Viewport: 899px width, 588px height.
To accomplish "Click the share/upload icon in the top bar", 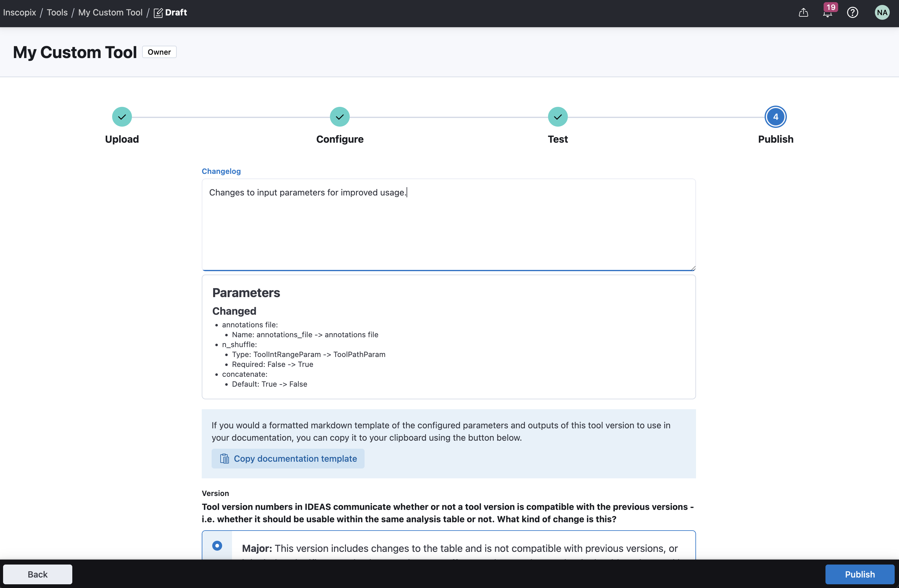I will [x=804, y=12].
